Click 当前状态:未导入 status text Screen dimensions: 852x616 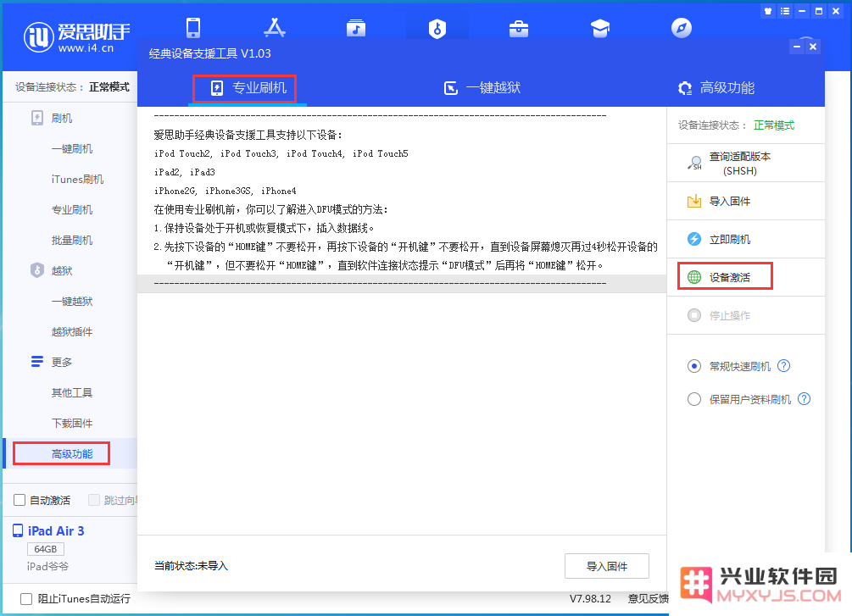191,566
